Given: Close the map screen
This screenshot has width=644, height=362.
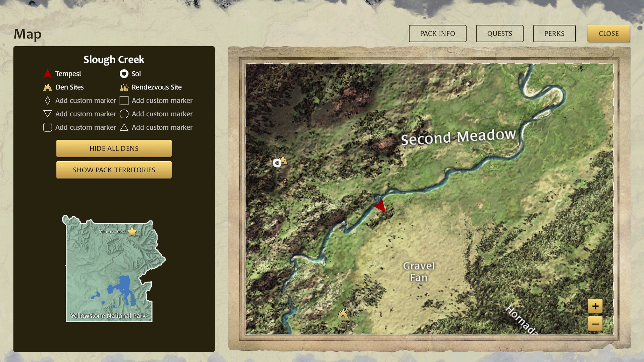Looking at the screenshot, I should point(608,34).
